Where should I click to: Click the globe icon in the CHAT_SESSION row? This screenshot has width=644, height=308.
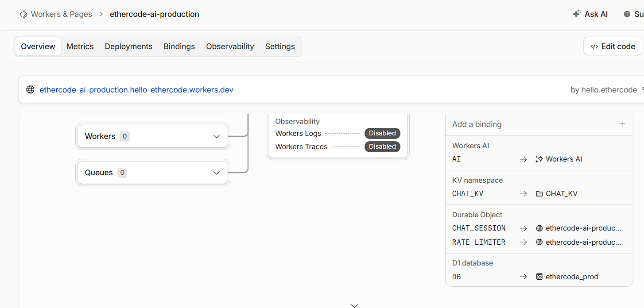pos(539,228)
